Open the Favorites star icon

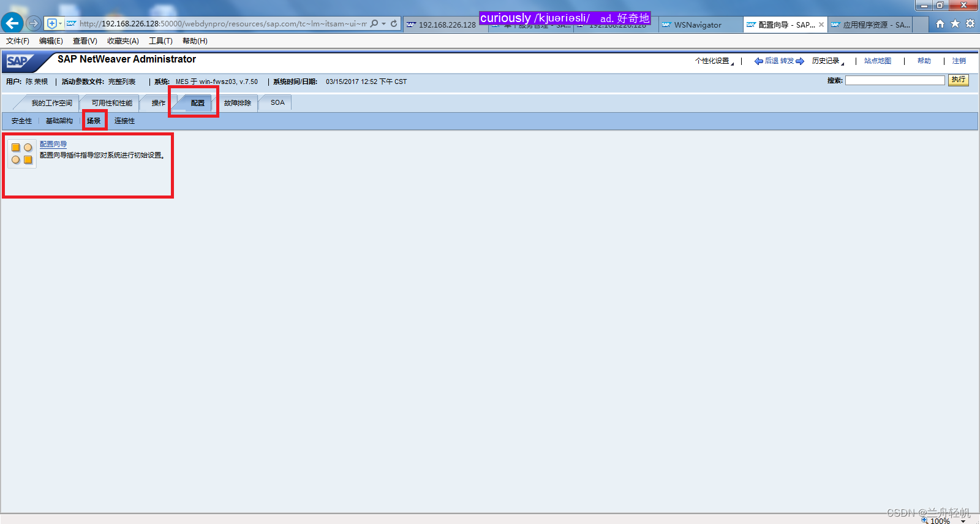point(955,23)
